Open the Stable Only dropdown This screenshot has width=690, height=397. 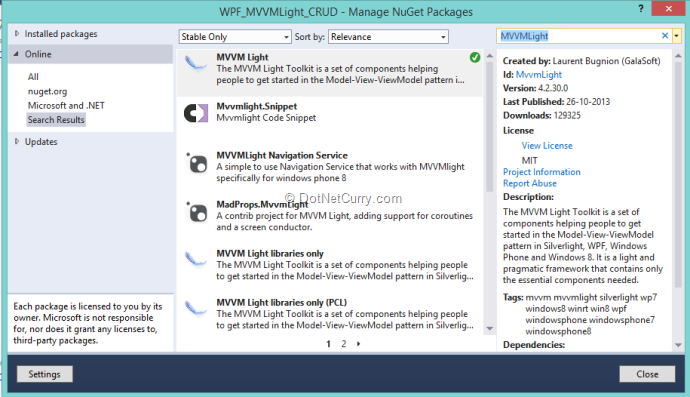[235, 37]
